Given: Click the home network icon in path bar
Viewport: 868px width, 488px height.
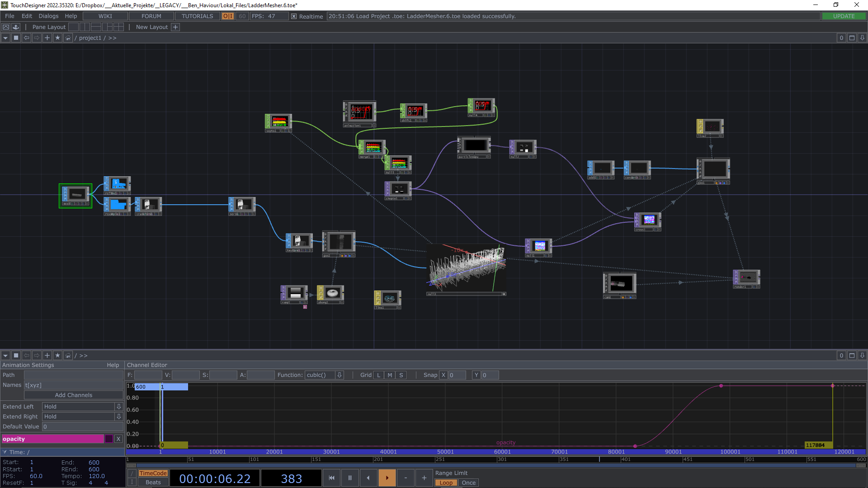Looking at the screenshot, I should pos(68,38).
